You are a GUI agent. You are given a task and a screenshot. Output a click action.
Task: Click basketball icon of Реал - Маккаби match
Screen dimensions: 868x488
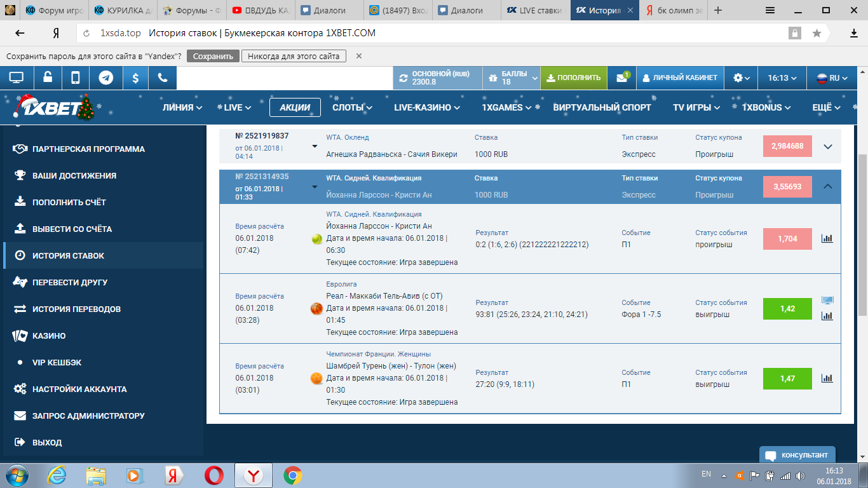click(316, 309)
